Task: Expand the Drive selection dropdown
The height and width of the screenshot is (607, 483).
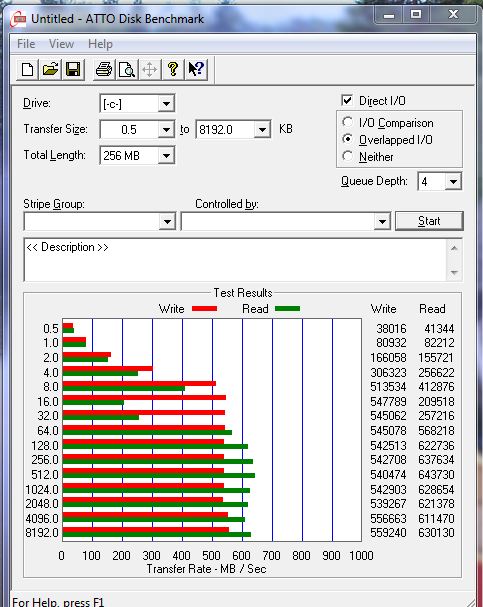Action: pos(166,104)
